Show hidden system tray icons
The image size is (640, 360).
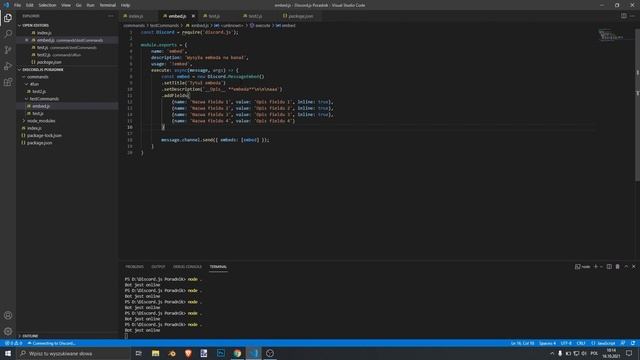552,353
